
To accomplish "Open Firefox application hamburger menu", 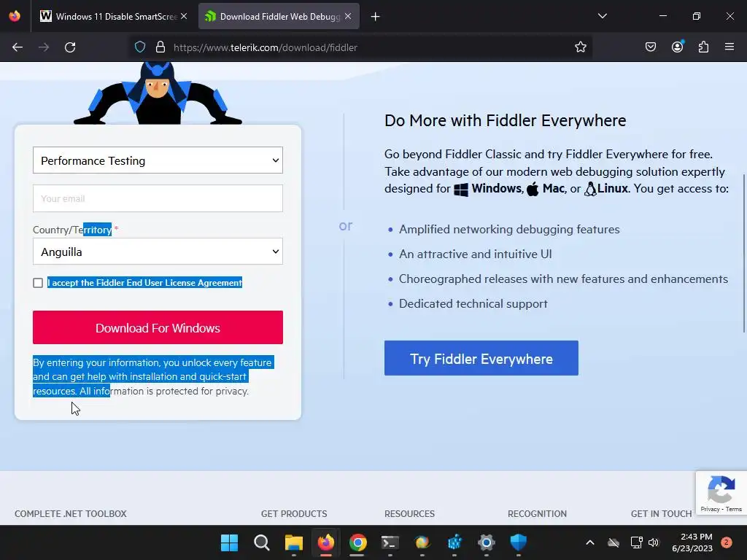I will click(729, 47).
